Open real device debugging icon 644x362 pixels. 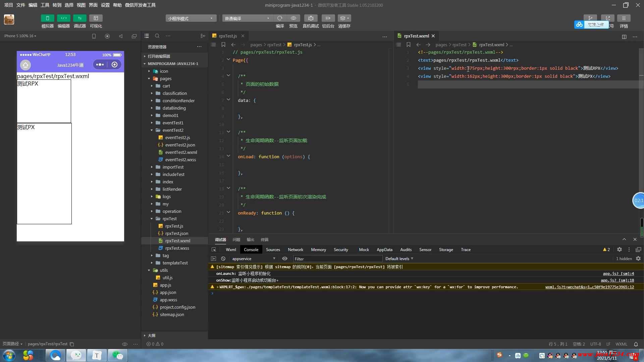tap(311, 18)
